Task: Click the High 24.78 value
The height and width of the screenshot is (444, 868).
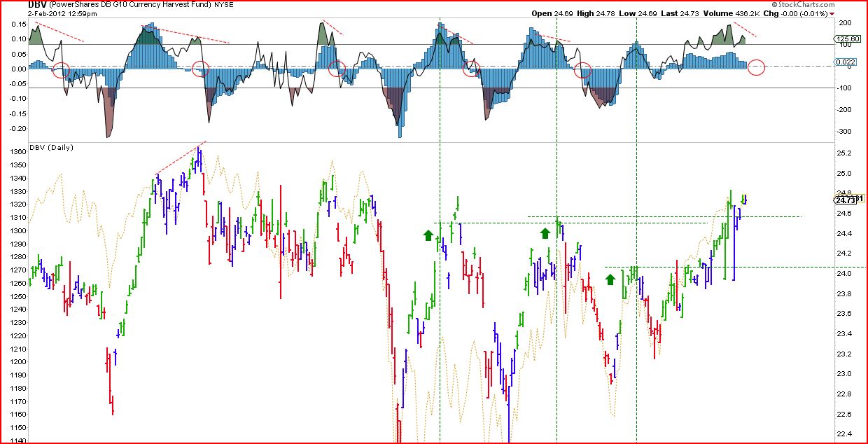Action: (x=596, y=13)
